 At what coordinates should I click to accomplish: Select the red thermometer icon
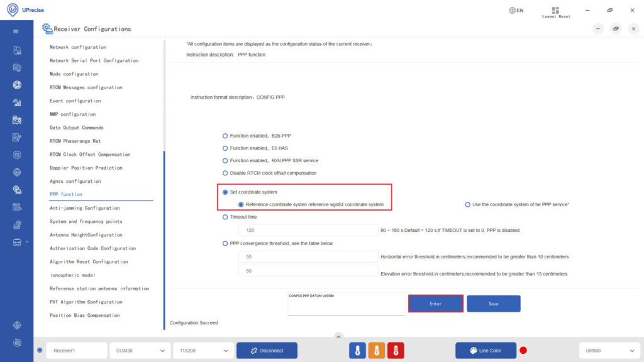click(x=396, y=350)
